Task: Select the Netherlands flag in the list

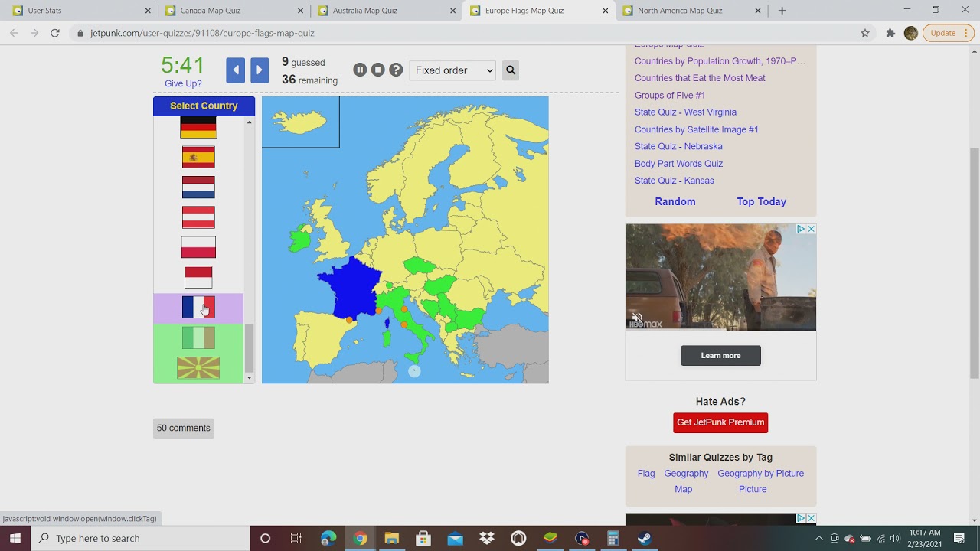Action: pos(198,187)
